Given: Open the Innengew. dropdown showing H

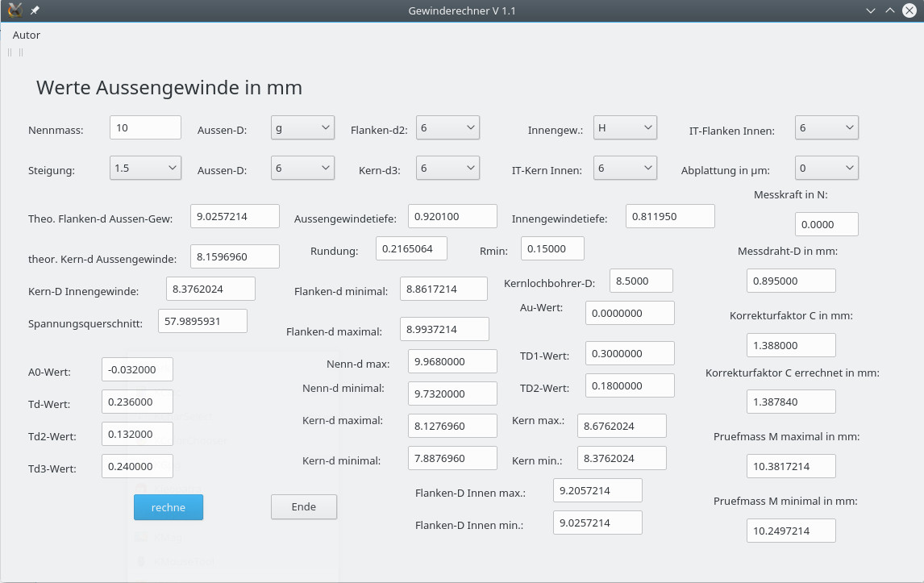Looking at the screenshot, I should (625, 128).
